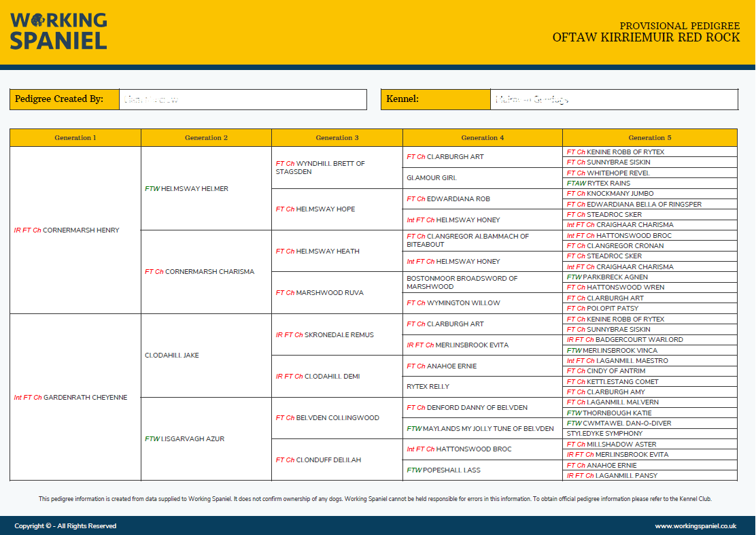Click the Belvden Collingwood entry
Screen dimensions: 756x535
pyautogui.click(x=327, y=418)
